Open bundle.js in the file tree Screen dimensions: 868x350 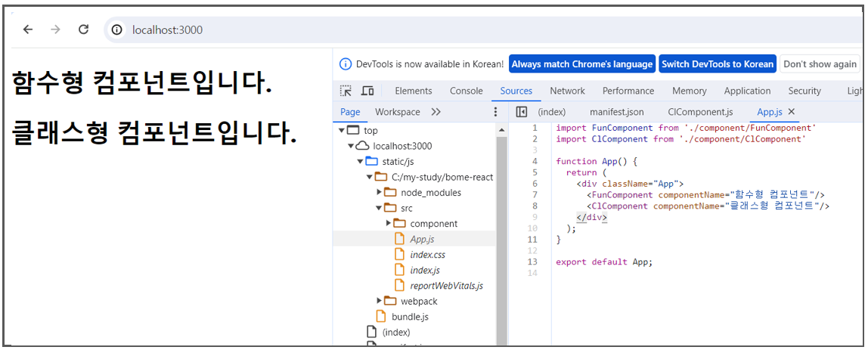(x=411, y=317)
